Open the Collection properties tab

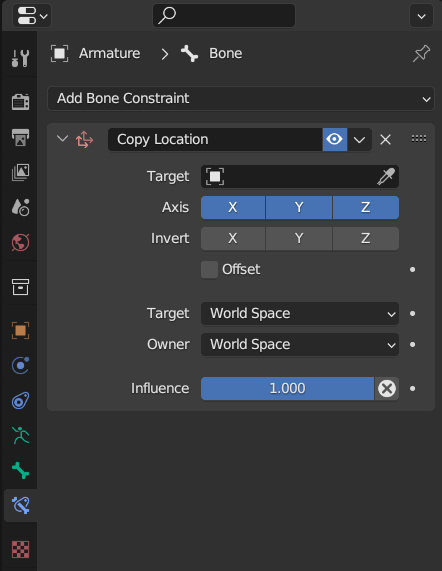point(20,287)
